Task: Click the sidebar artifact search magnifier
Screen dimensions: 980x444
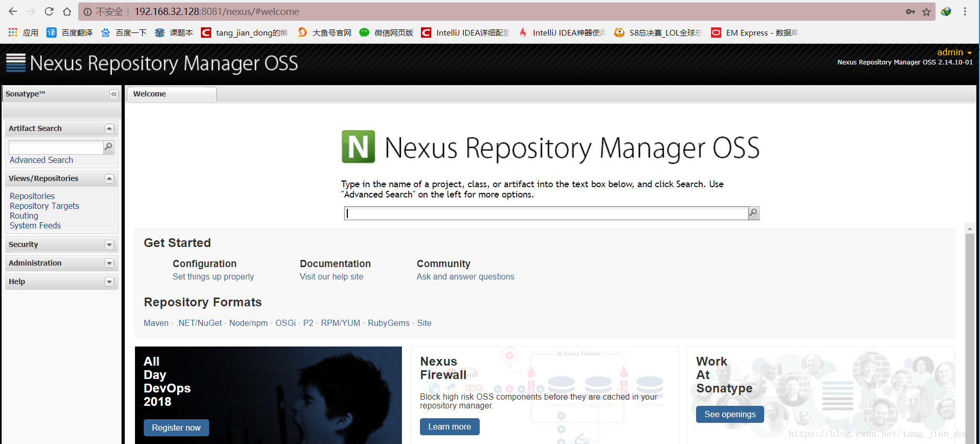Action: pos(108,147)
